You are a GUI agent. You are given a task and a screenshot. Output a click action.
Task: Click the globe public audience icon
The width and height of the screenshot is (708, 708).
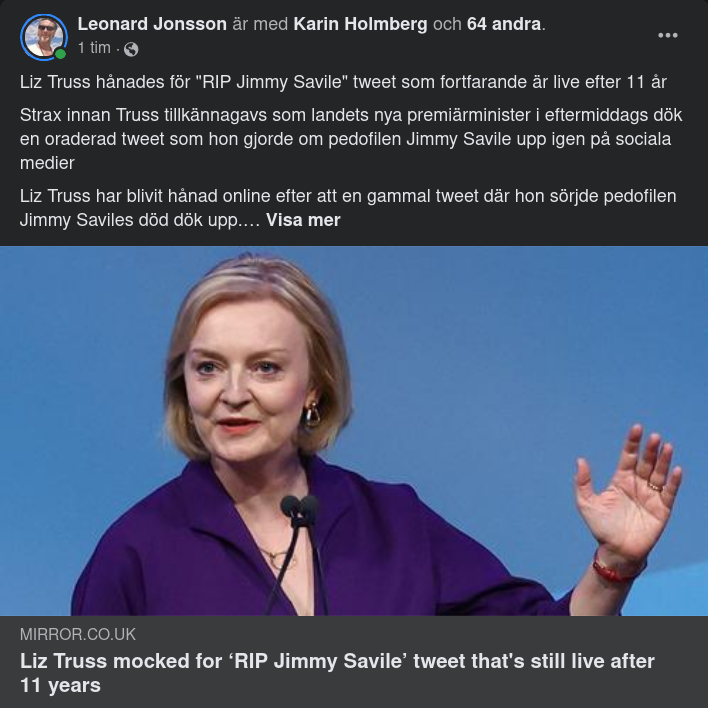[x=131, y=49]
